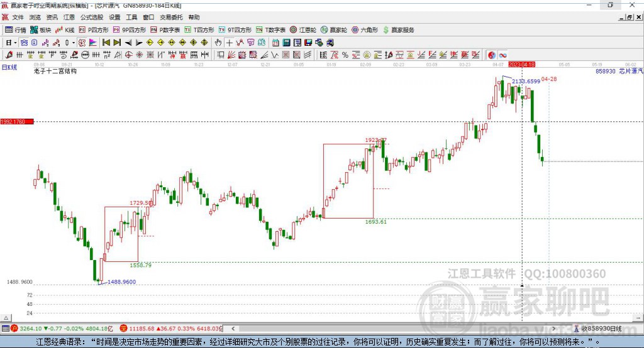
Task: Toggle the blue infinity loop button
Action: pyautogui.click(x=502, y=55)
